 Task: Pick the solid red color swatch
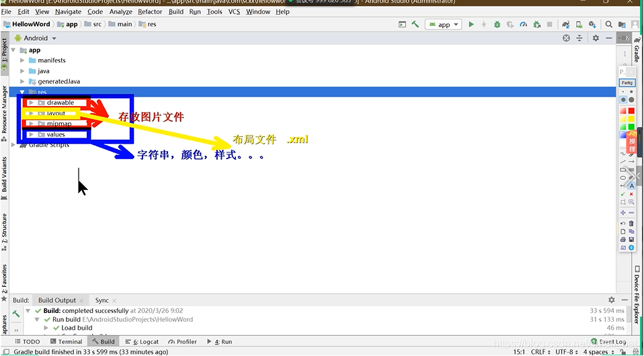pyautogui.click(x=632, y=111)
